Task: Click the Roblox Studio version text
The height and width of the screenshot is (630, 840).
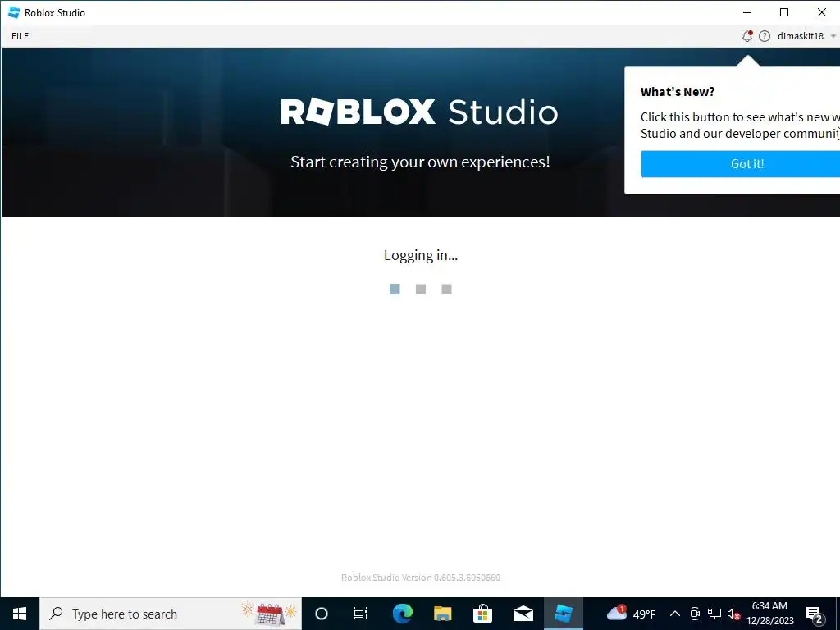Action: tap(421, 577)
